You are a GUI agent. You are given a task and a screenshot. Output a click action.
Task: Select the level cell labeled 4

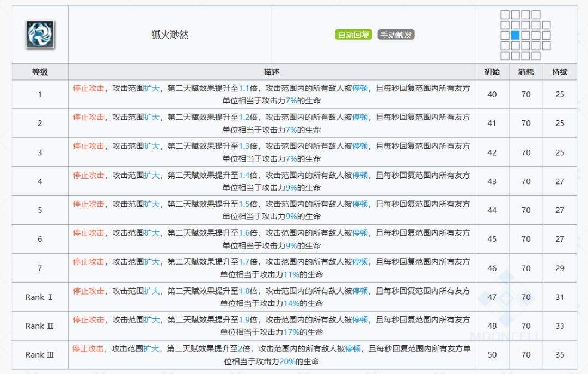(40, 181)
